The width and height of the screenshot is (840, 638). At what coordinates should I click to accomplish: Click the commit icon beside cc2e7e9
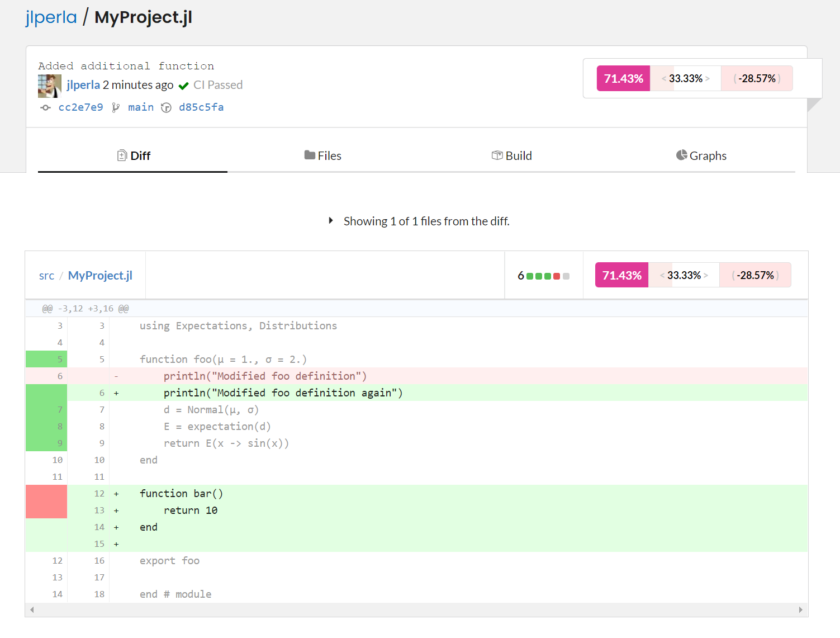point(46,107)
